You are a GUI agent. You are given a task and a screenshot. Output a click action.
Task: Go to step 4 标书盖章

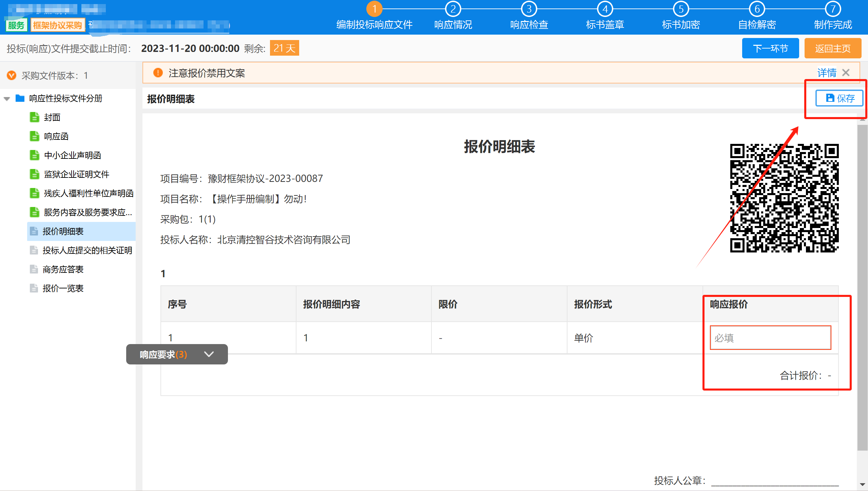605,16
